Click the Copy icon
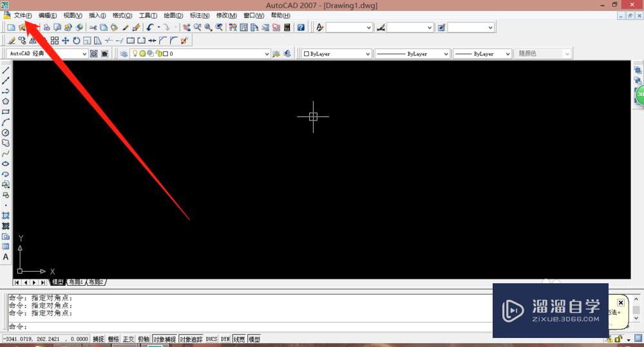Screen dimensions: 644x347 click(104, 28)
